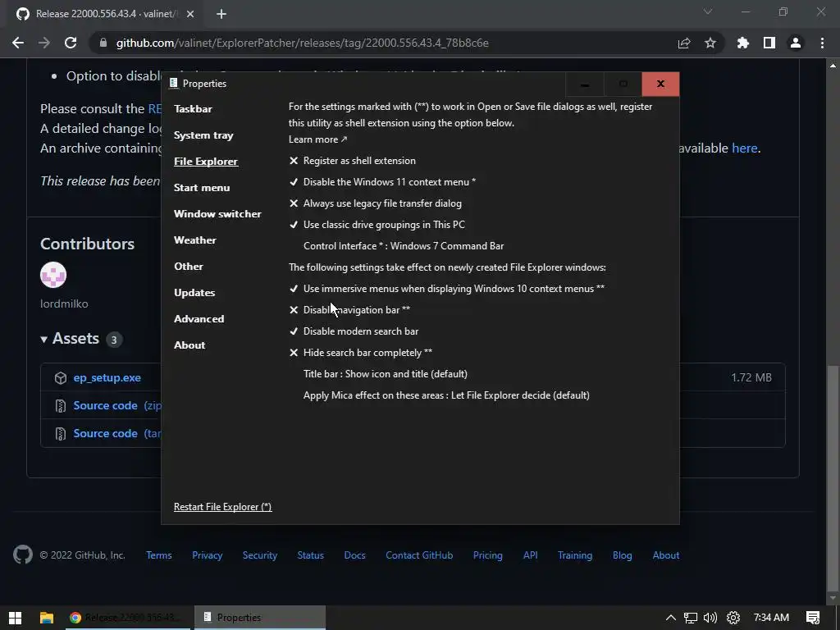Open network icon in system tray
840x630 pixels.
(691, 618)
